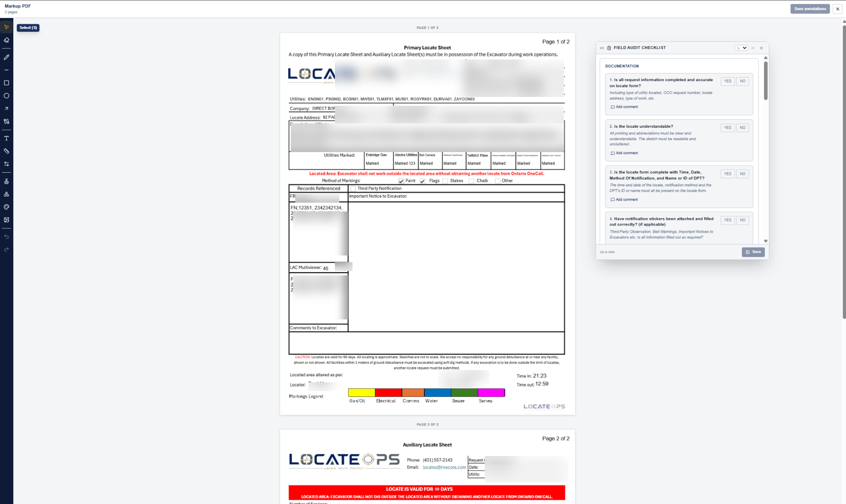Screen dimensions: 846x504
Task: Choose YES for notification stickers question
Action: (x=727, y=220)
